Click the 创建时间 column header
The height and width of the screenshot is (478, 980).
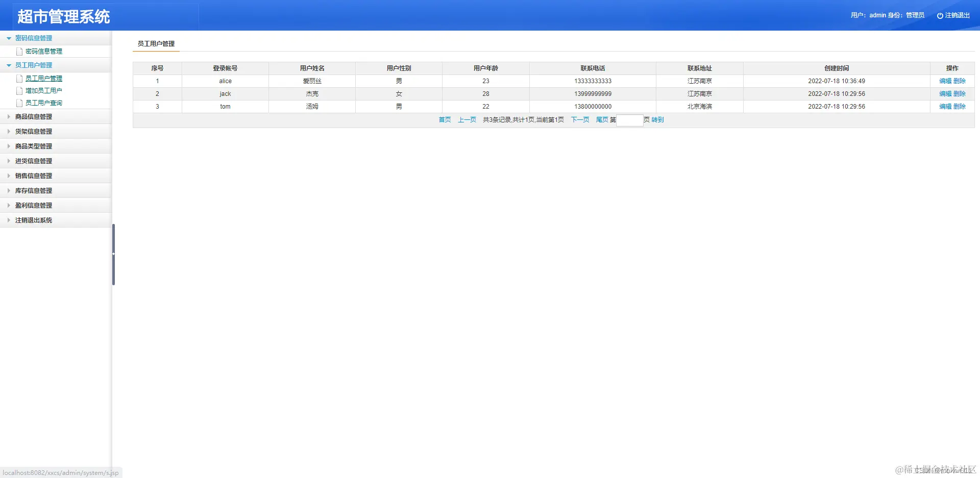(x=837, y=68)
